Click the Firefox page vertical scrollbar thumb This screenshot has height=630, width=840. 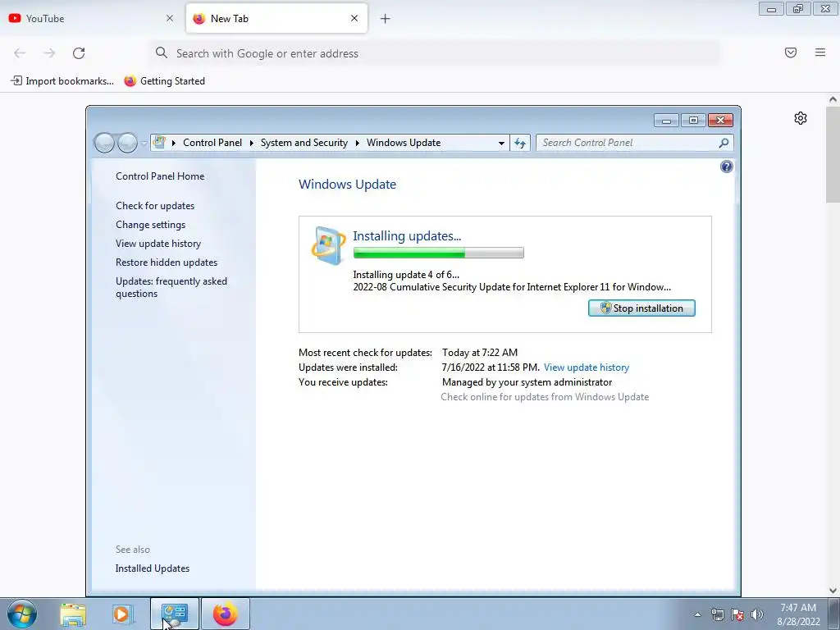pos(833,154)
